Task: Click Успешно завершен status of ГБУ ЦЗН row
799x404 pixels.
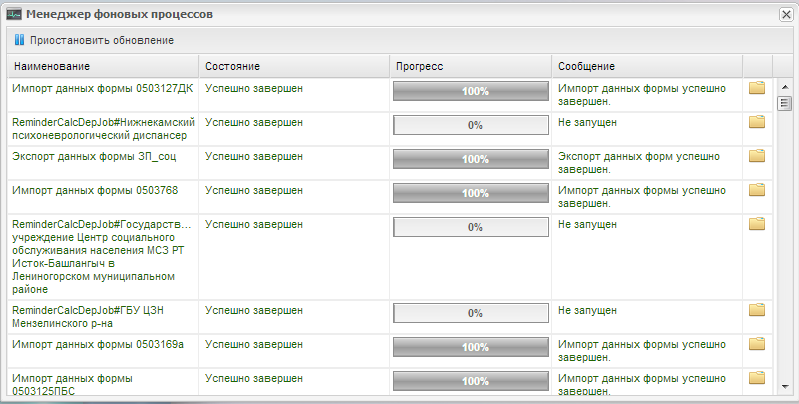Action: pyautogui.click(x=254, y=310)
